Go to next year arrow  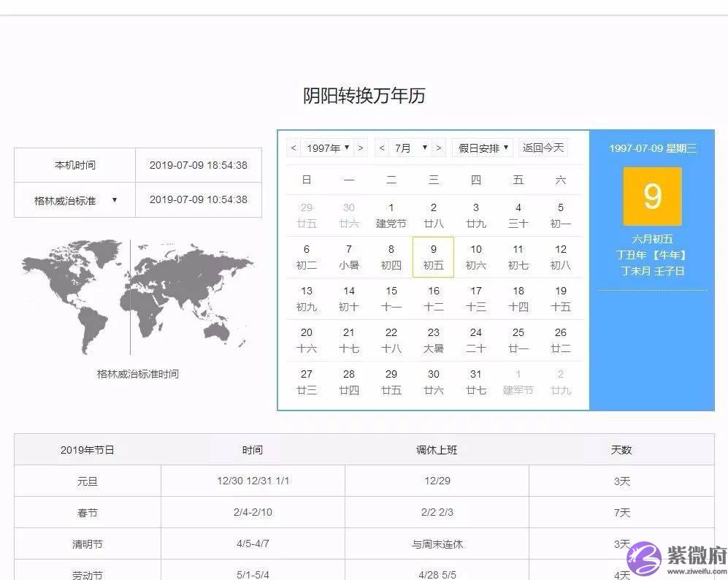[x=361, y=148]
